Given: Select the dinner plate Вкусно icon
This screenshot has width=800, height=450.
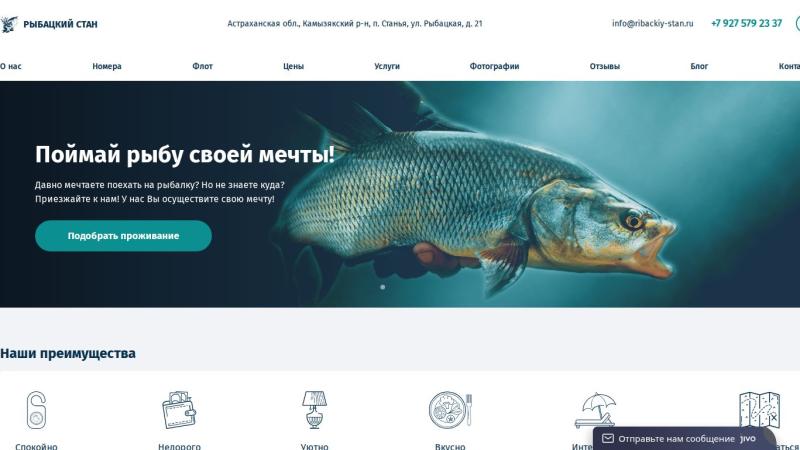Looking at the screenshot, I should pos(450,410).
